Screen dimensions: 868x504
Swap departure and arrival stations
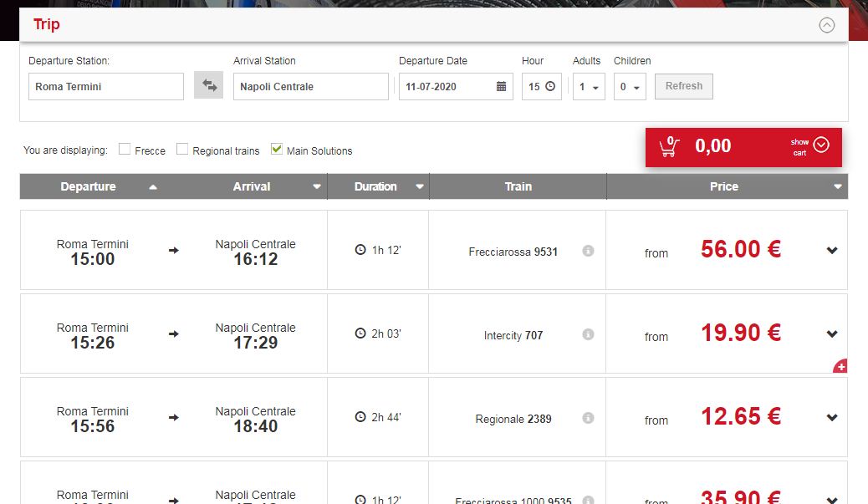(208, 86)
